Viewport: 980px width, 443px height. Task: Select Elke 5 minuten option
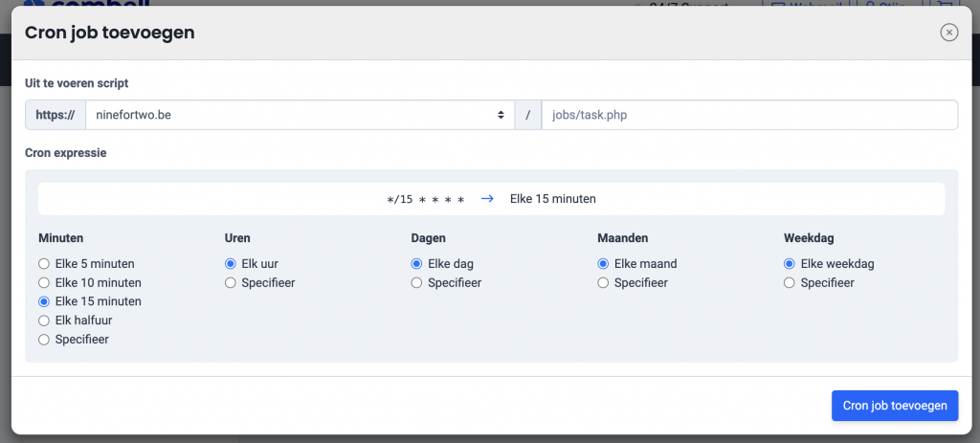coord(43,264)
